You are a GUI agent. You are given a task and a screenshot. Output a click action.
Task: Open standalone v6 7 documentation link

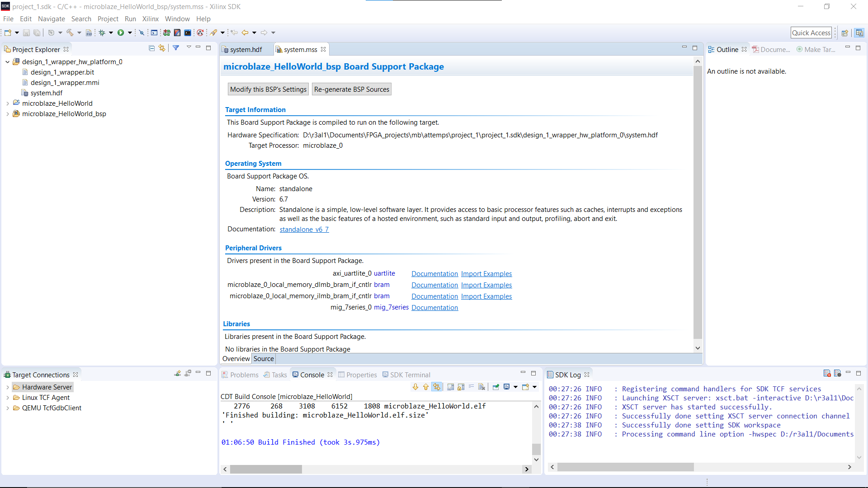pos(304,229)
